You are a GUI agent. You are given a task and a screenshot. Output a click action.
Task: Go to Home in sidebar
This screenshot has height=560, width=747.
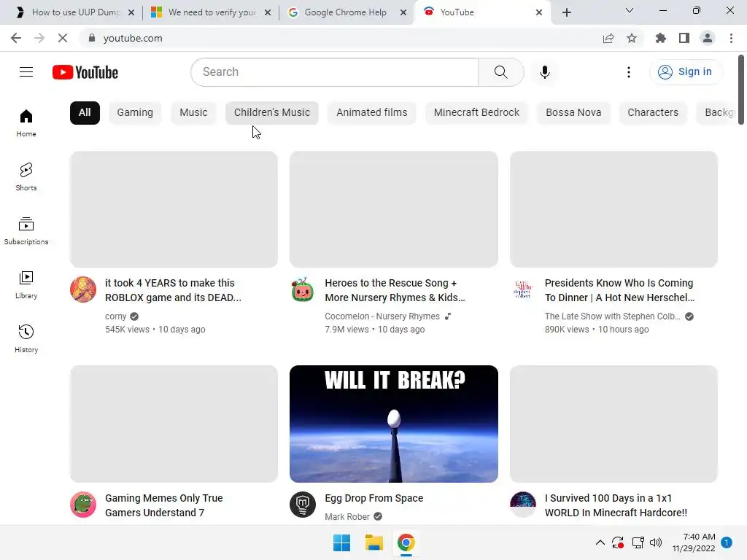(26, 123)
